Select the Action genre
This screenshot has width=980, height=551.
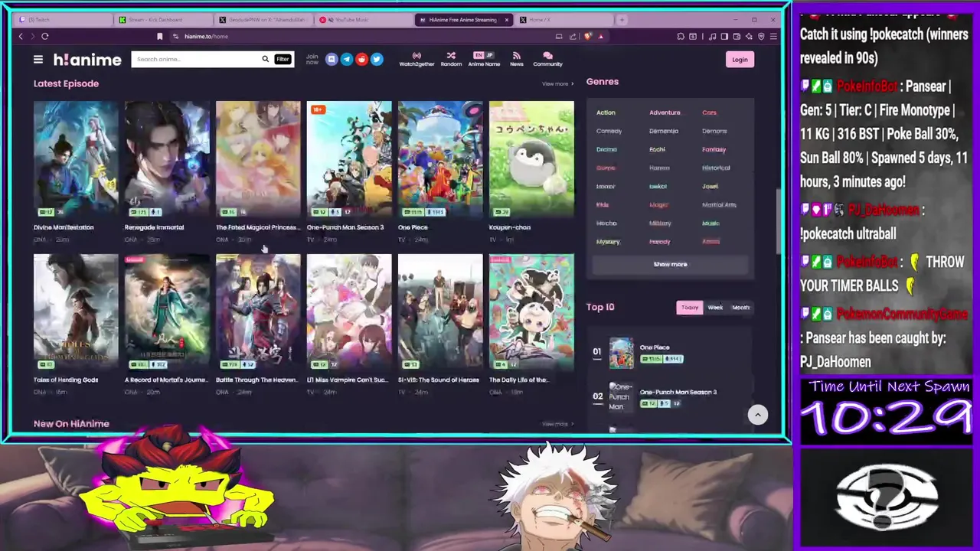click(x=606, y=112)
